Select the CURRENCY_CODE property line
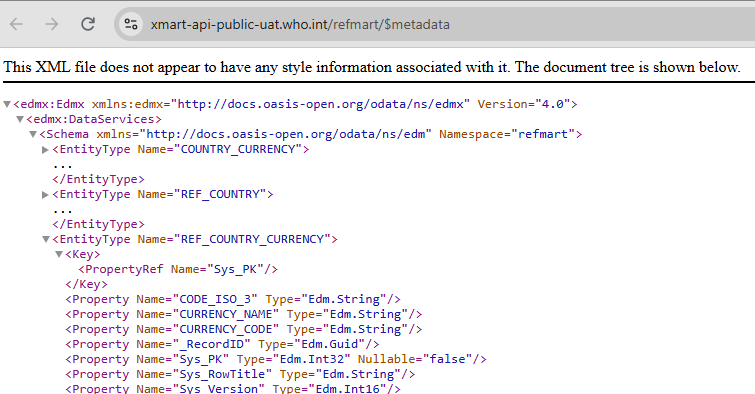 point(244,329)
